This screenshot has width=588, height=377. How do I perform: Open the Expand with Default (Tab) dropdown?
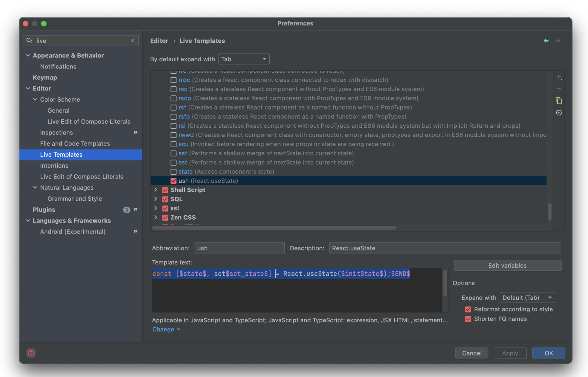coord(527,298)
